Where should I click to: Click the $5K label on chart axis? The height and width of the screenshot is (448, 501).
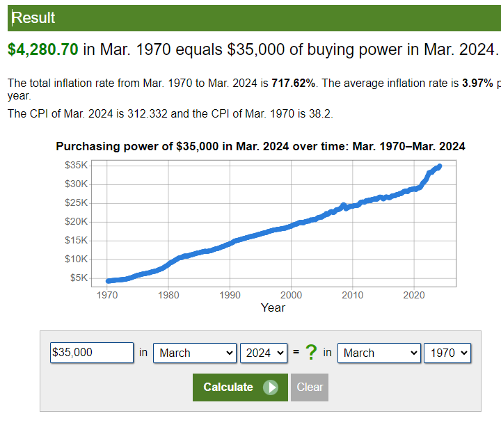click(79, 278)
